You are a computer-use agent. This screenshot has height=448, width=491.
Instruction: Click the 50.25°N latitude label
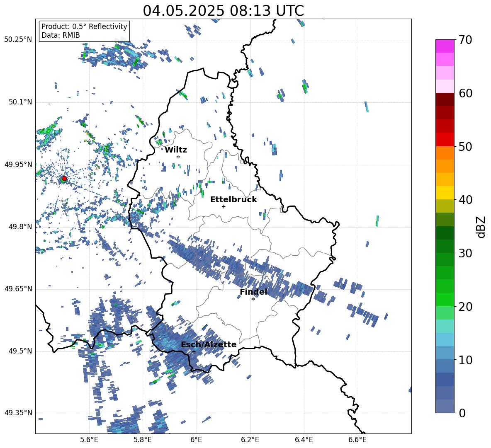click(18, 40)
